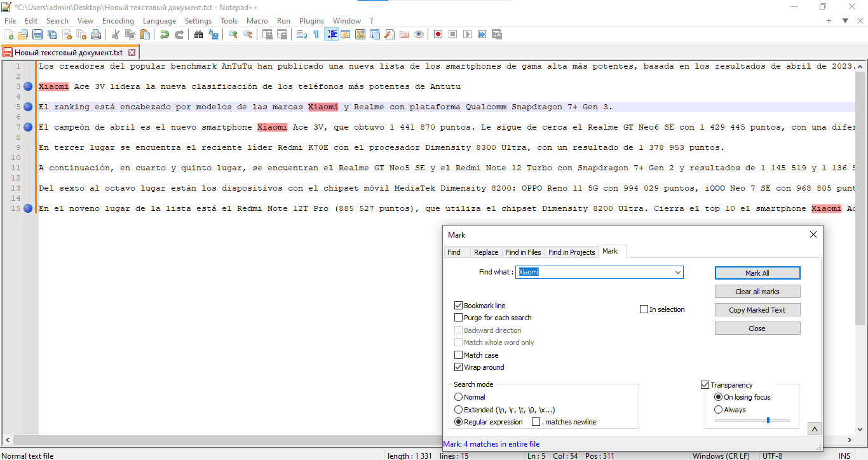Enable the Match case checkbox
This screenshot has width=868, height=460.
click(459, 355)
